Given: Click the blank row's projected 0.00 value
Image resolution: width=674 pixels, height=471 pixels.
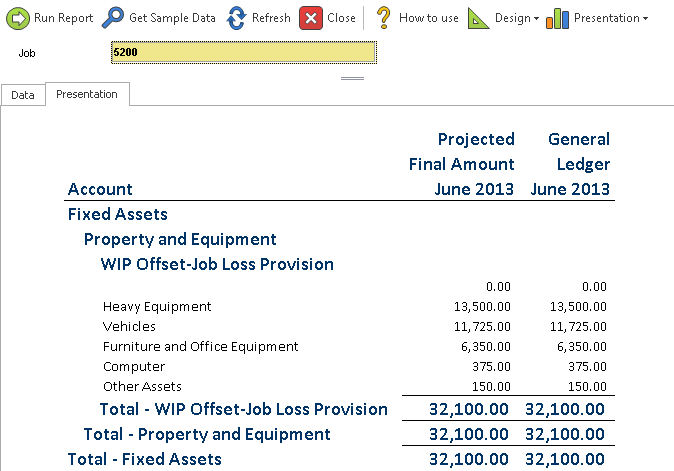Looking at the screenshot, I should coord(498,287).
